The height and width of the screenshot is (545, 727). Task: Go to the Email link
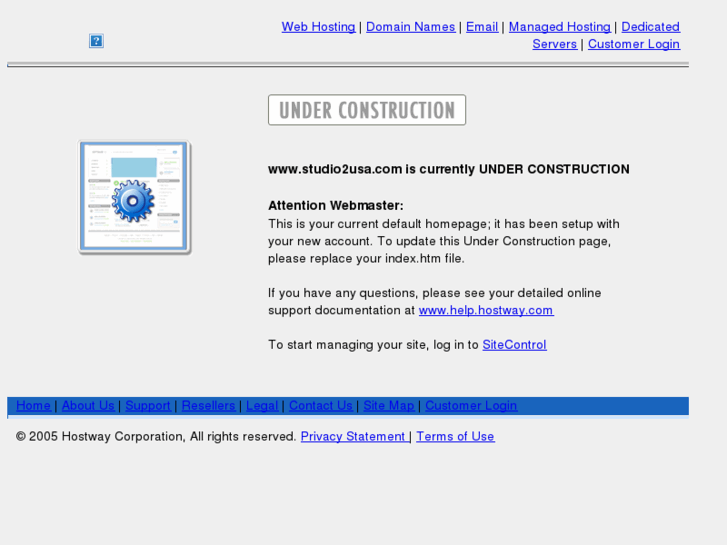coord(482,27)
